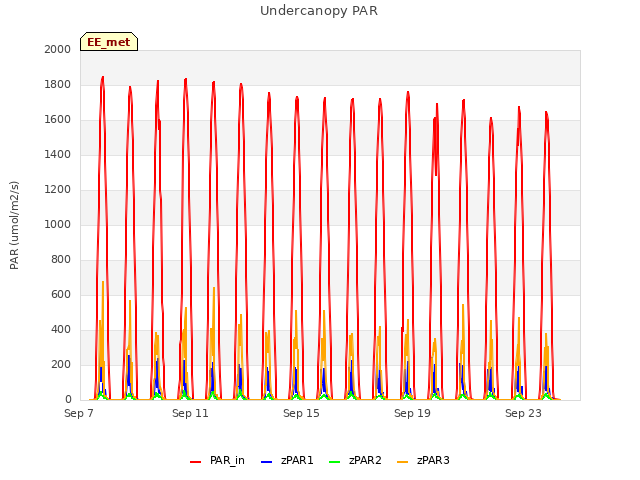Click the 400 y-axis tick label
This screenshot has height=480, width=640.
coord(61,329)
